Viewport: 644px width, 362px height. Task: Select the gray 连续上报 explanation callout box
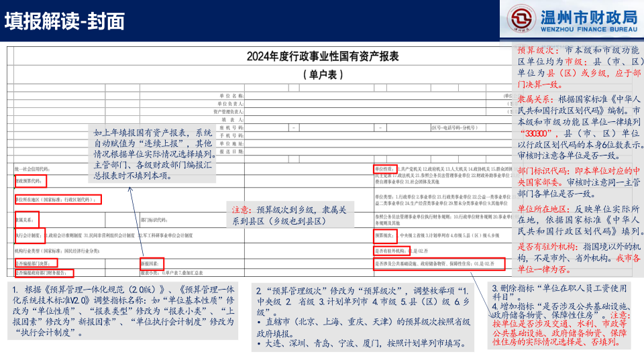click(x=152, y=154)
